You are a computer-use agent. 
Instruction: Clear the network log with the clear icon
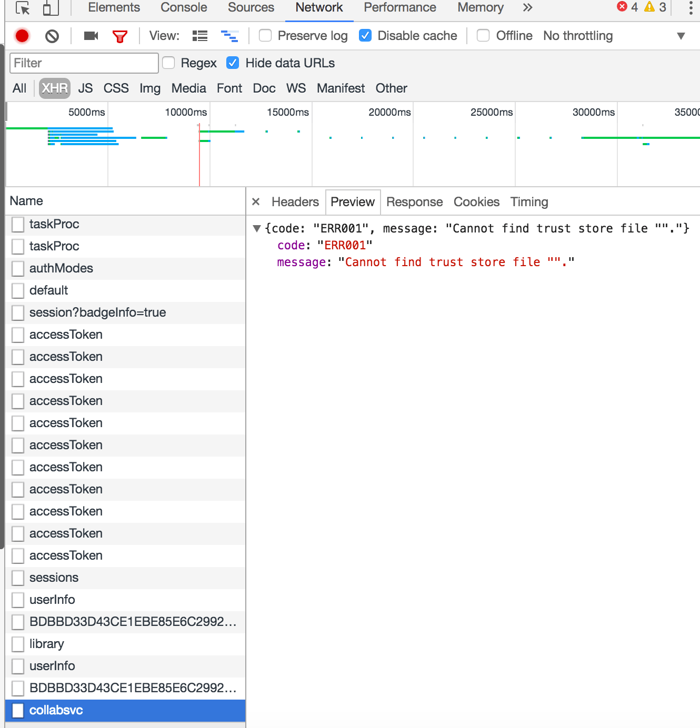click(52, 36)
